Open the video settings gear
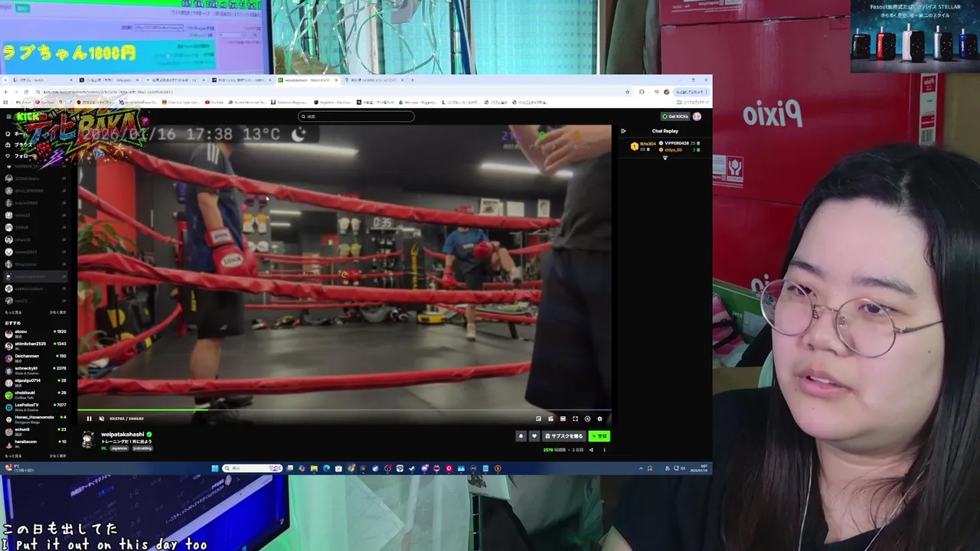This screenshot has height=551, width=980. [599, 419]
